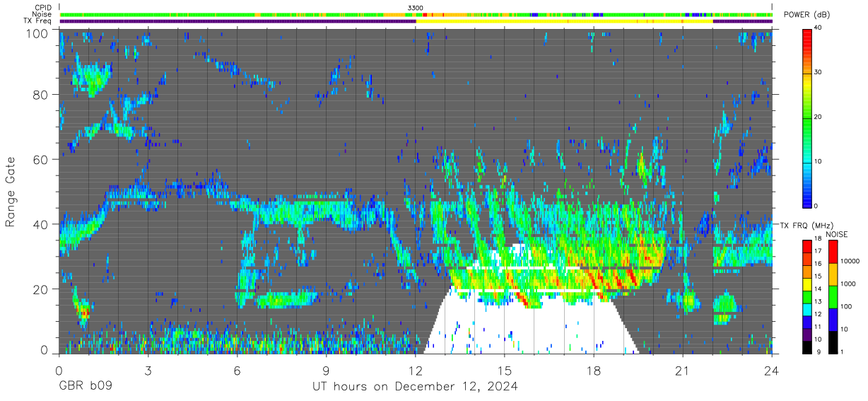Click the CPID label at top left

(42, 8)
